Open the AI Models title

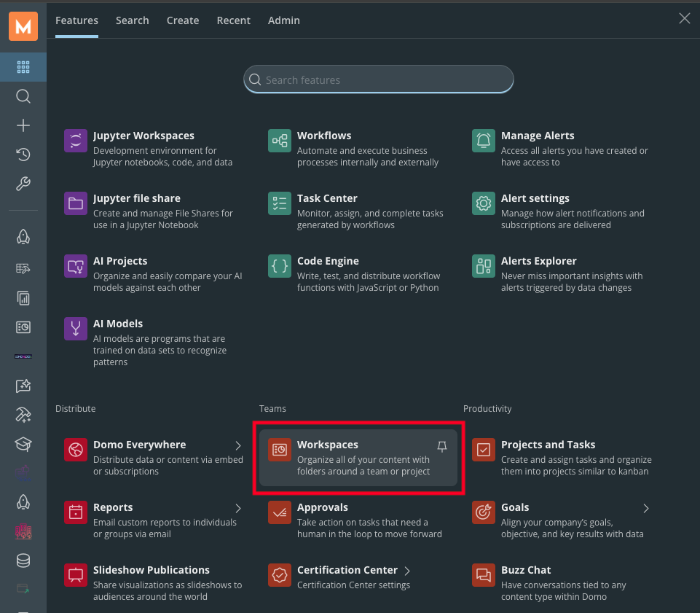point(118,324)
